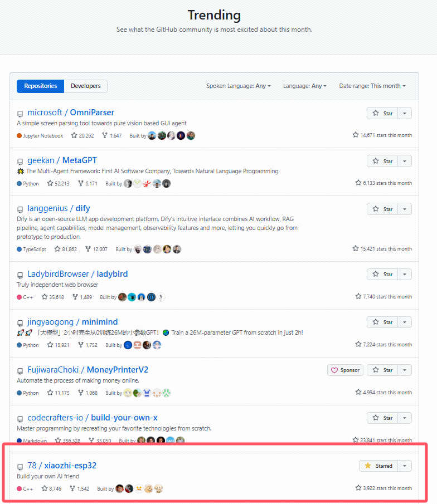Open 78 / xiaozhi-esp32 repository
Image resolution: width=437 pixels, height=504 pixels.
pyautogui.click(x=62, y=466)
